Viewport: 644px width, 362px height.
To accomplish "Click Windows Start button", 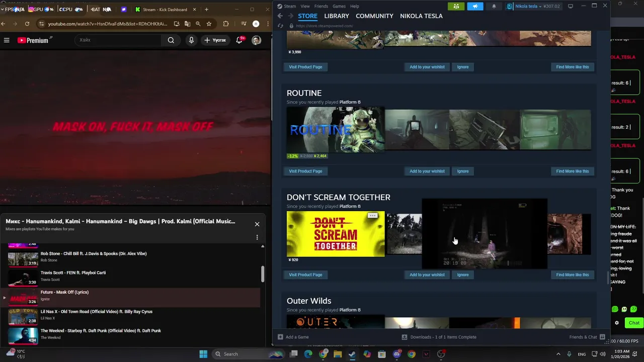I will tap(203, 354).
